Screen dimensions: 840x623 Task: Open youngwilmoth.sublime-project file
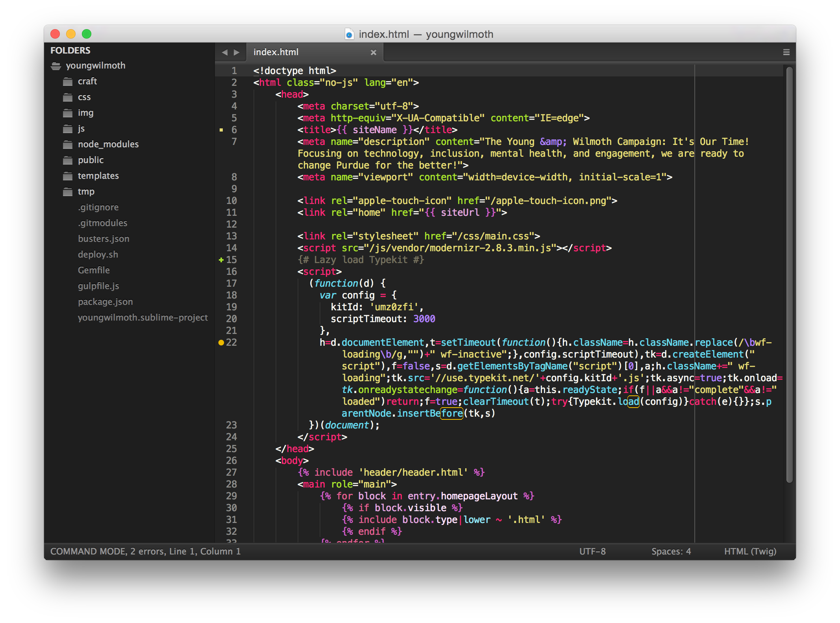pyautogui.click(x=142, y=317)
